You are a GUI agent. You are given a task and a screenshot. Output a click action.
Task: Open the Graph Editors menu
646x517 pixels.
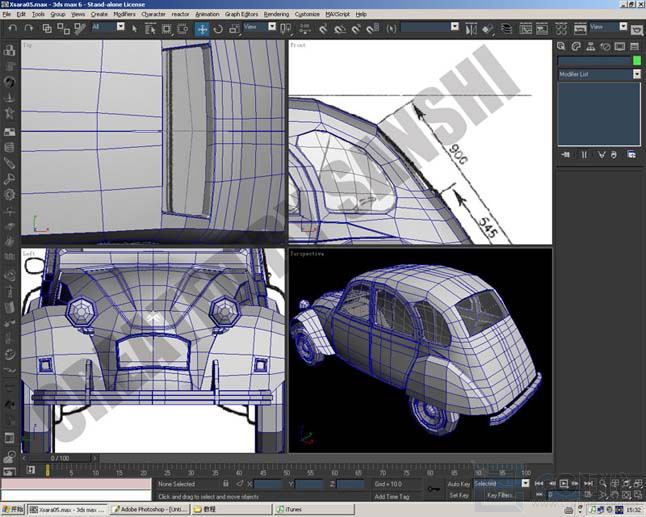click(241, 14)
